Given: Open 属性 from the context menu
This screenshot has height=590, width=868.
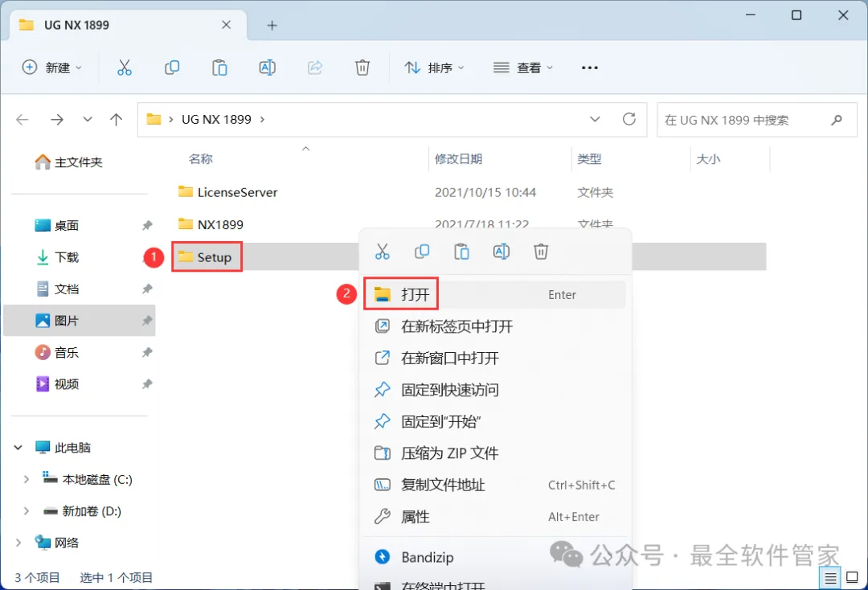Looking at the screenshot, I should pos(495,517).
